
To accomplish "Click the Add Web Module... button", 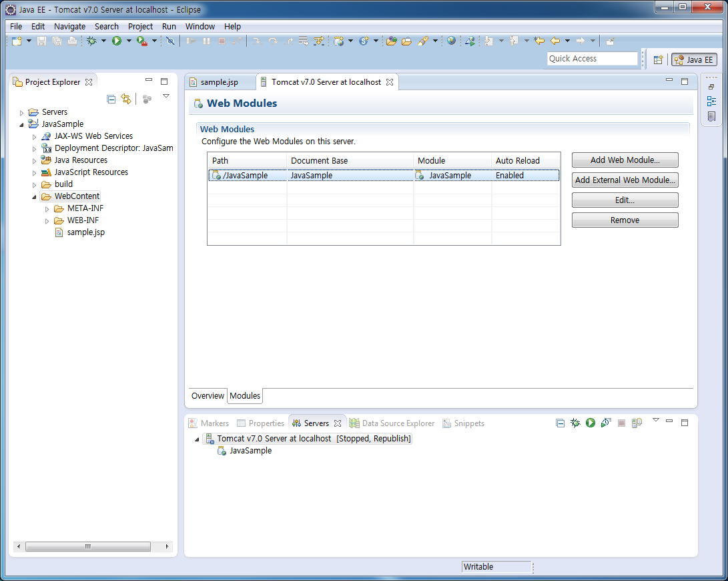I will pyautogui.click(x=625, y=160).
